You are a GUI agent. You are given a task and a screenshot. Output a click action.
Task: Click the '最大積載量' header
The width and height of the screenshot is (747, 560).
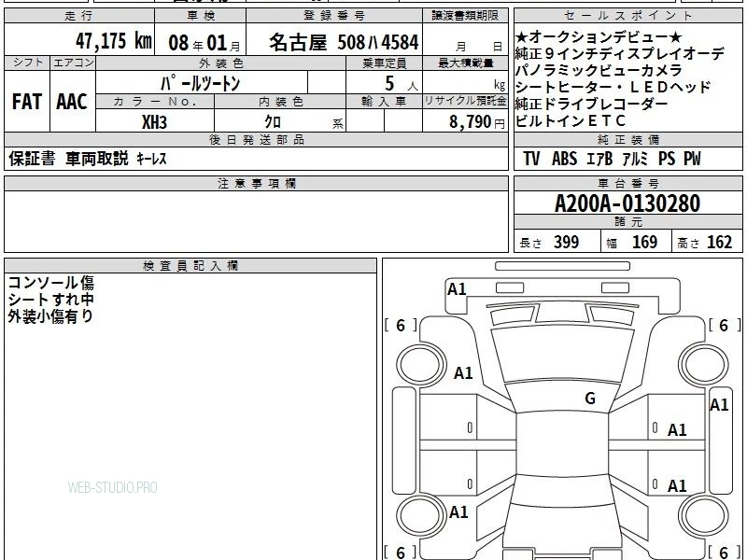point(465,63)
